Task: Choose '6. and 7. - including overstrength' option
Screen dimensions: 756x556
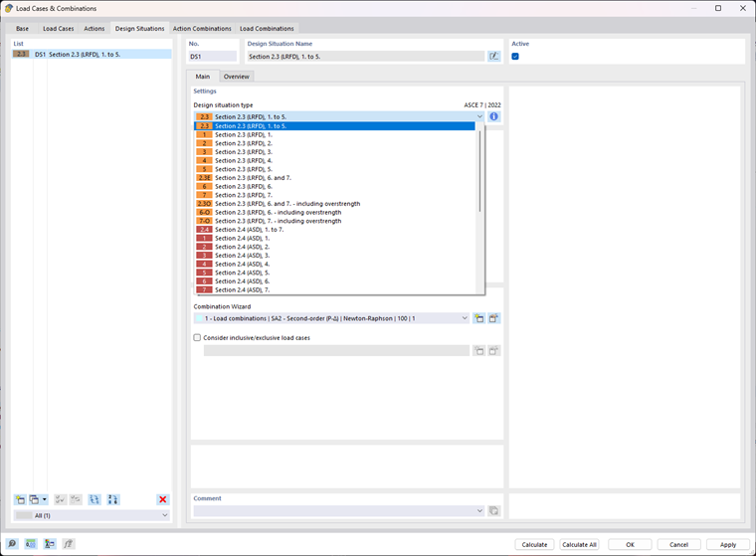Action: coord(334,204)
